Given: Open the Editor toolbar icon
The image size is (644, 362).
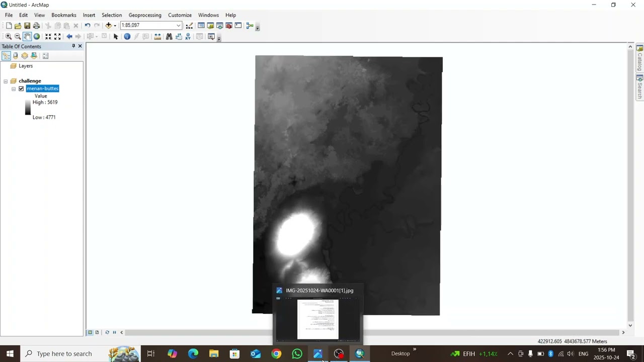Looking at the screenshot, I should click(189, 26).
